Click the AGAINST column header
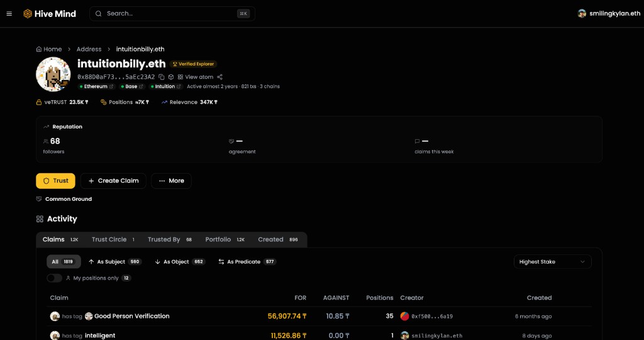644x340 pixels. coord(336,298)
